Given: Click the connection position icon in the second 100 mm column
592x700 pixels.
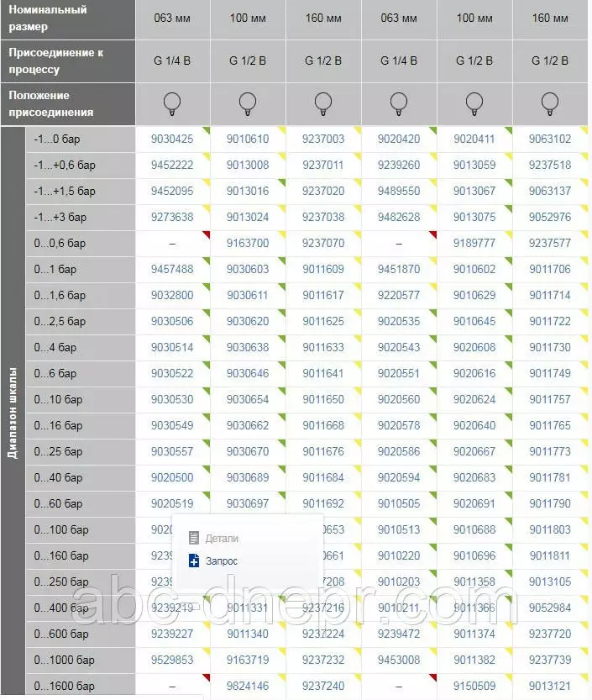Looking at the screenshot, I should tap(474, 103).
